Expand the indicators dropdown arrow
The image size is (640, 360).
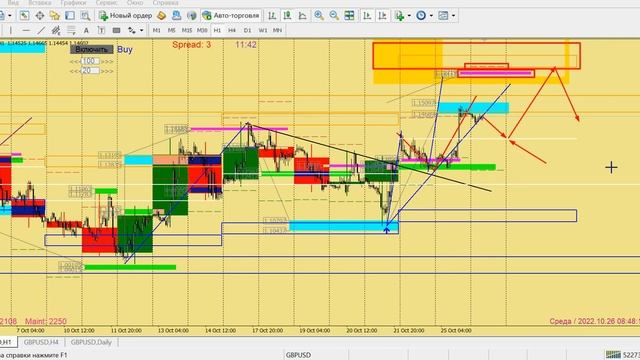(x=409, y=16)
